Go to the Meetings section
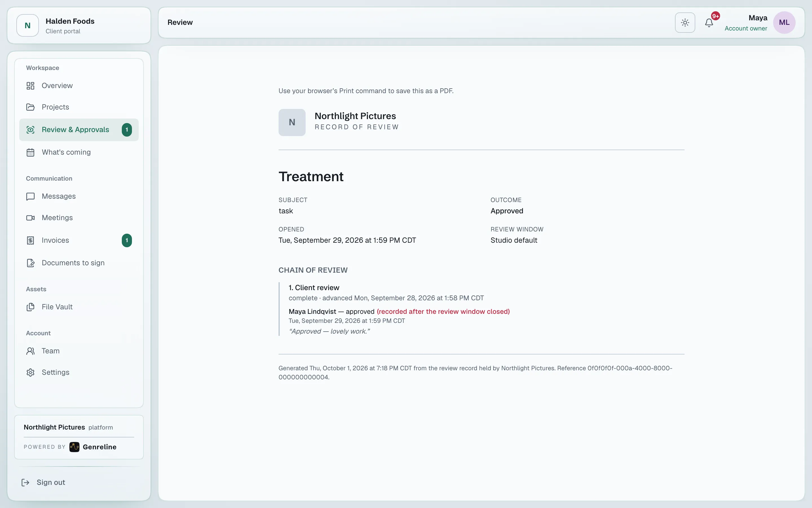Viewport: 812px width, 508px height. pyautogui.click(x=79, y=218)
